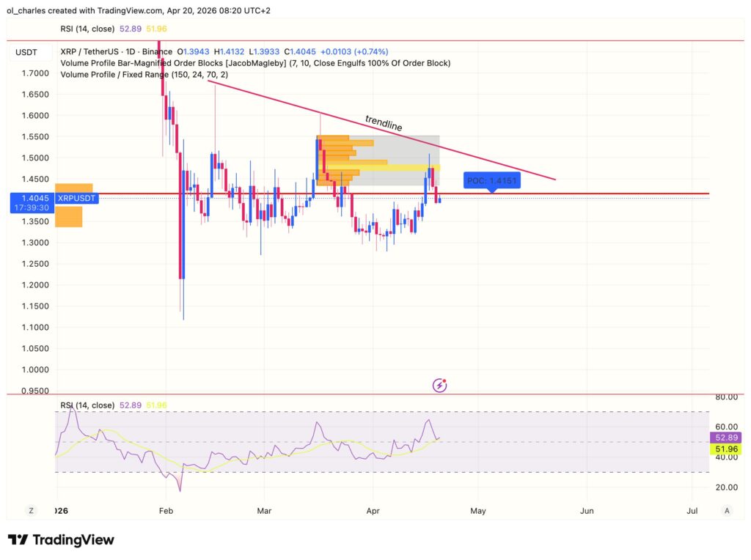
Task: Click the purple 52.89 RSI axis label
Action: [x=725, y=437]
